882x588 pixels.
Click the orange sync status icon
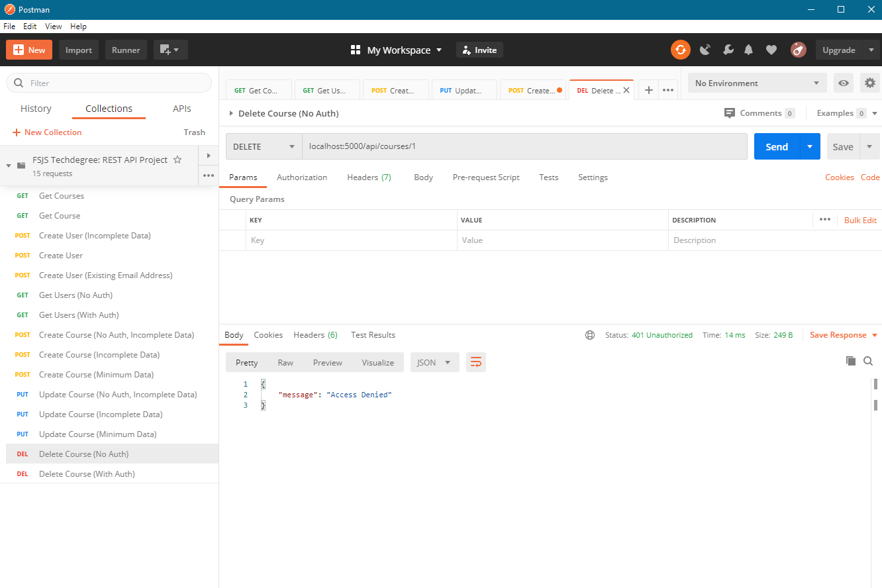[680, 50]
